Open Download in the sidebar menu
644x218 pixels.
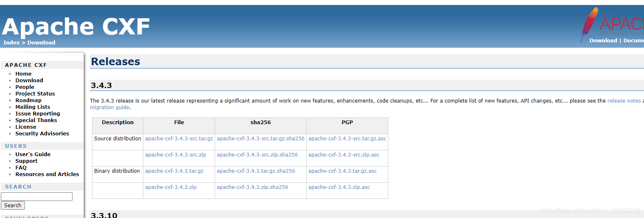(x=29, y=80)
